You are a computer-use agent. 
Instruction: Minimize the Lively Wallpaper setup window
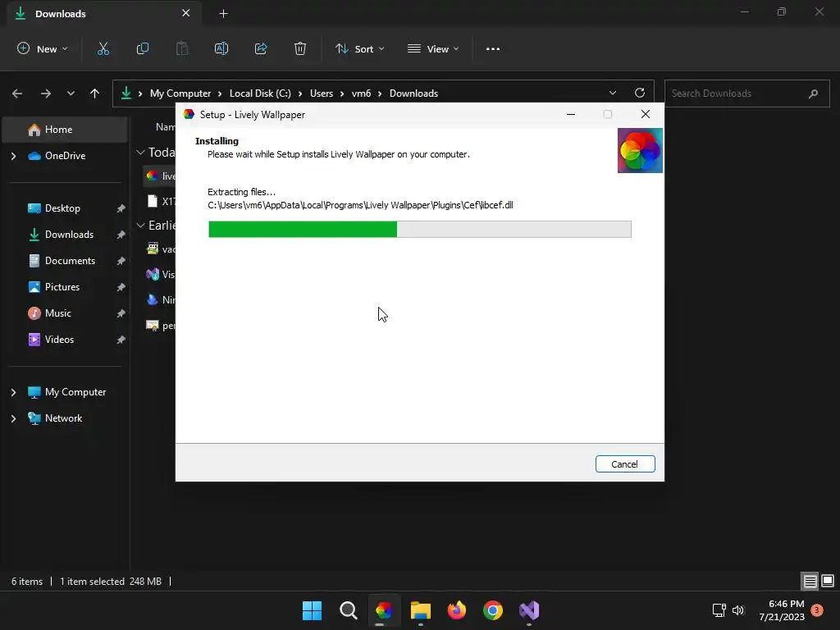coord(571,114)
